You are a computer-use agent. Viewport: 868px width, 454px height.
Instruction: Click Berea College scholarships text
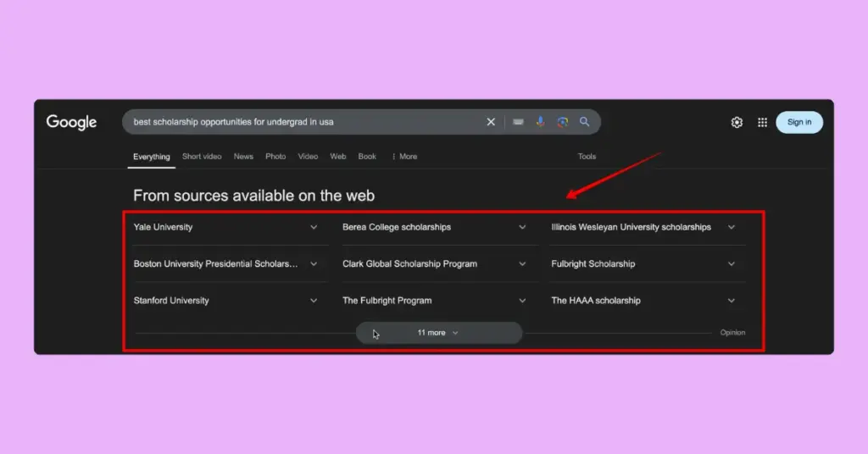(397, 227)
